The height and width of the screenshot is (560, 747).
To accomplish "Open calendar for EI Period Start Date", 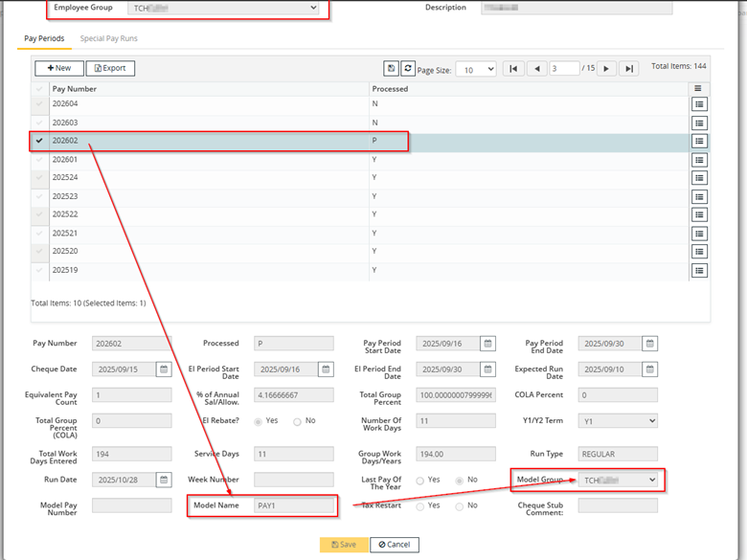I will coord(326,370).
